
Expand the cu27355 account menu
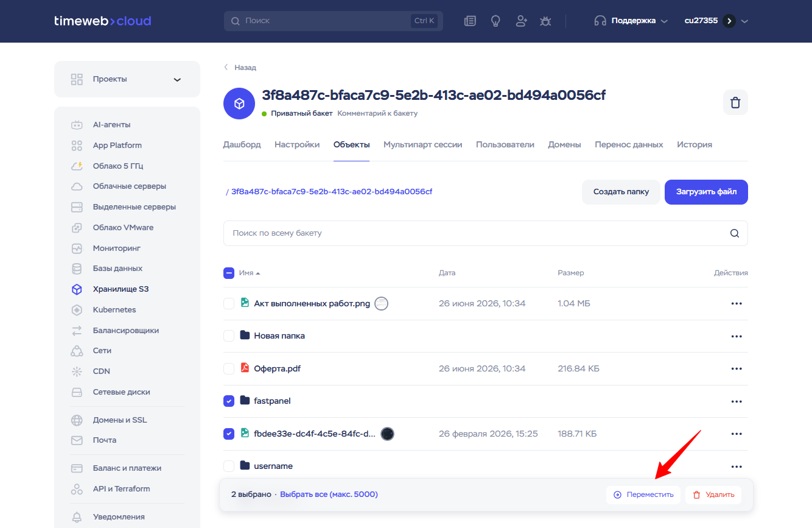click(716, 21)
